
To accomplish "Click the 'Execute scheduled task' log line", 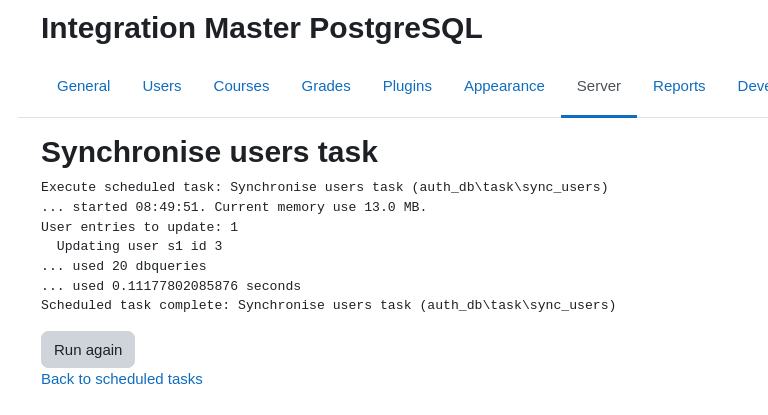I will 324,187.
